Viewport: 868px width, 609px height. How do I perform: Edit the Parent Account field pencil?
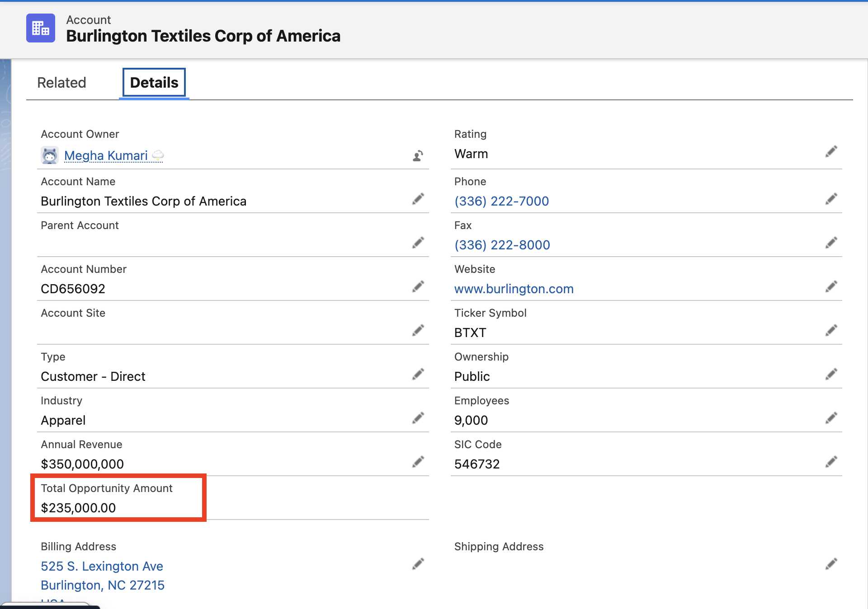point(418,243)
